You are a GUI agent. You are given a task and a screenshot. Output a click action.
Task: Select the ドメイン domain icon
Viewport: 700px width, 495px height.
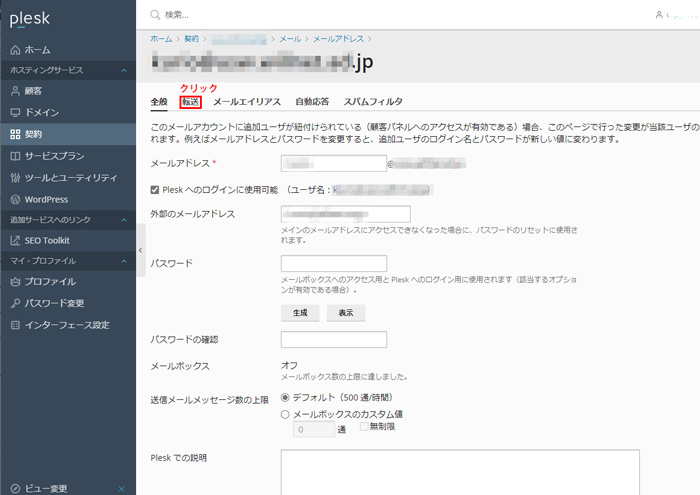[x=14, y=112]
